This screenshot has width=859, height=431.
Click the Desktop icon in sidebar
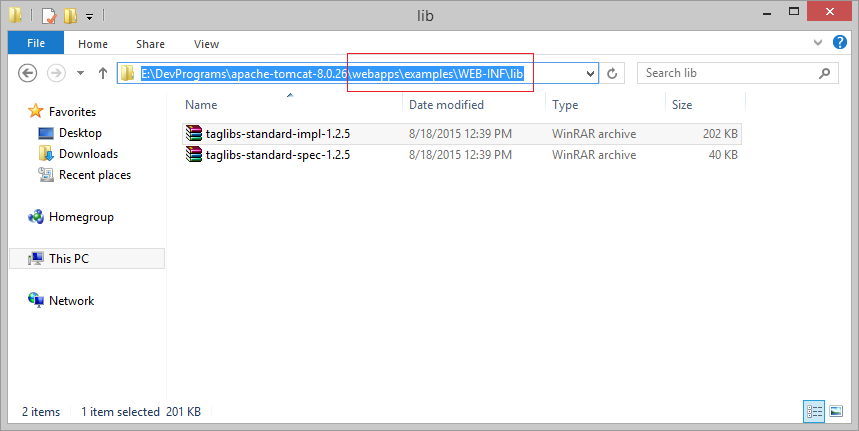click(46, 133)
